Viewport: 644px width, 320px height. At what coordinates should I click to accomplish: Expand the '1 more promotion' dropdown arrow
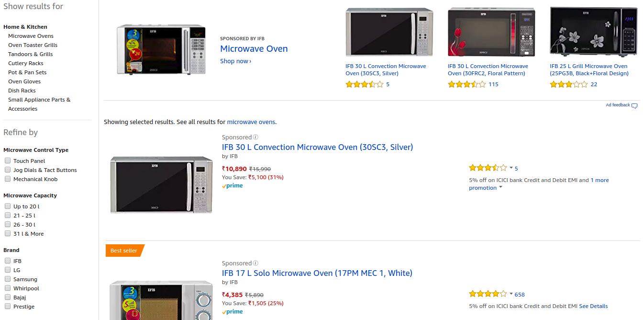[x=500, y=187]
